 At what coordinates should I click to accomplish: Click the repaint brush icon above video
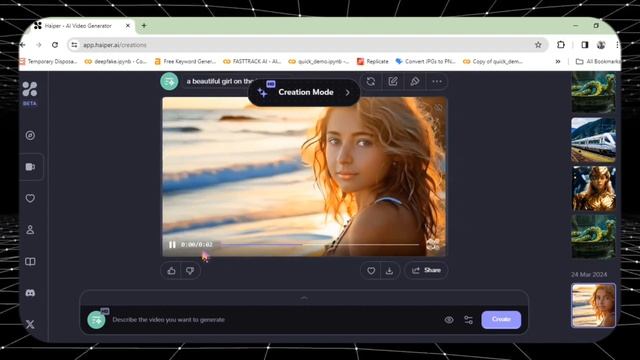coord(415,82)
